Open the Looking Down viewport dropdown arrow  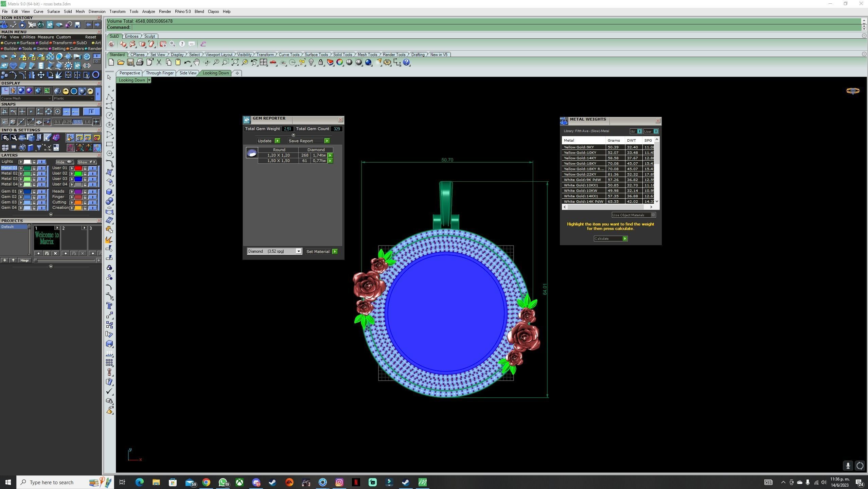click(149, 80)
